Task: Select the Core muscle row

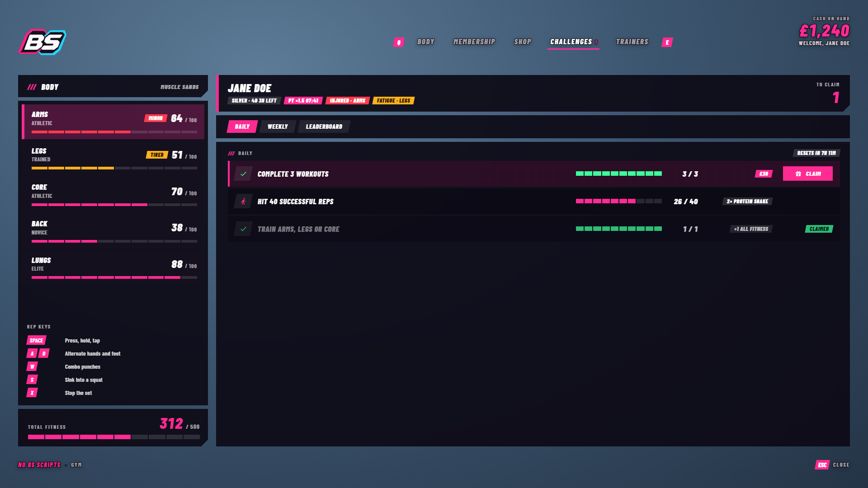Action: pyautogui.click(x=113, y=195)
